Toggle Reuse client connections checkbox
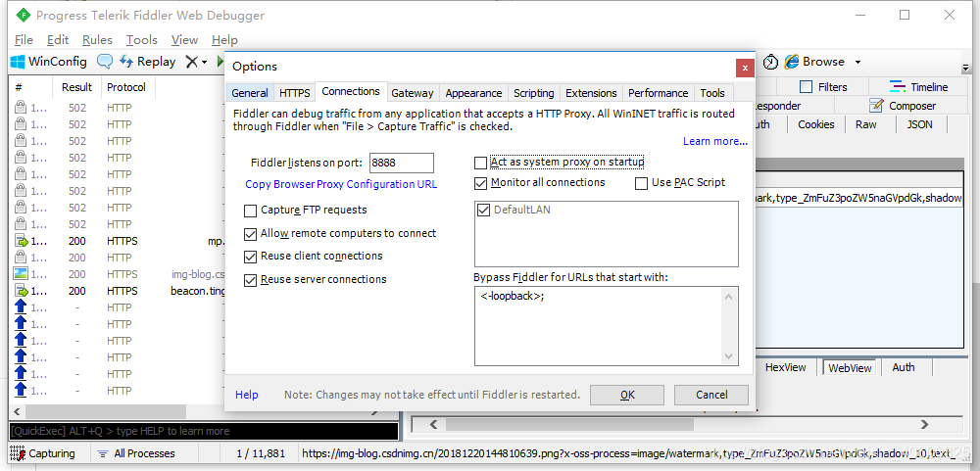 [x=250, y=257]
